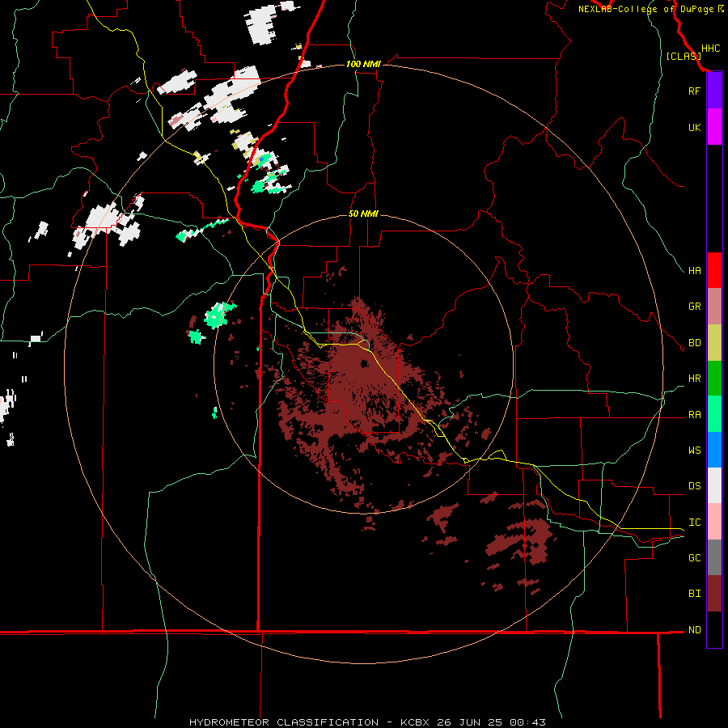Click the yellow BD legend color swatch

(714, 343)
